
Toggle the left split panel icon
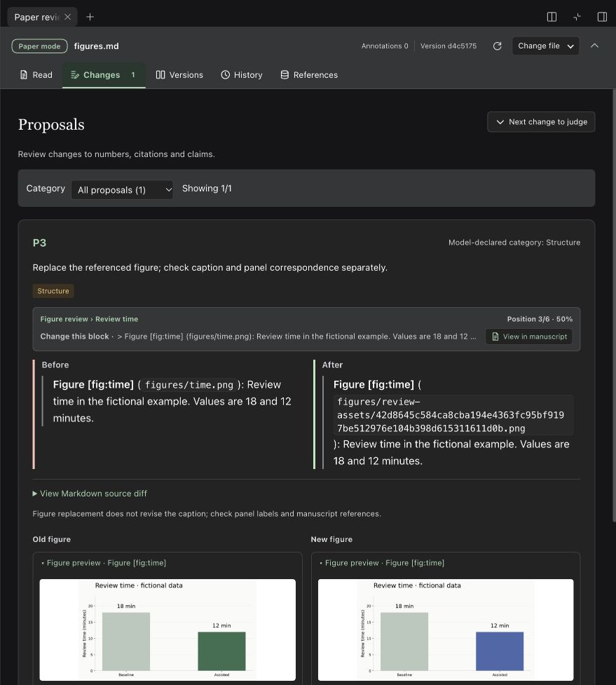pos(552,17)
